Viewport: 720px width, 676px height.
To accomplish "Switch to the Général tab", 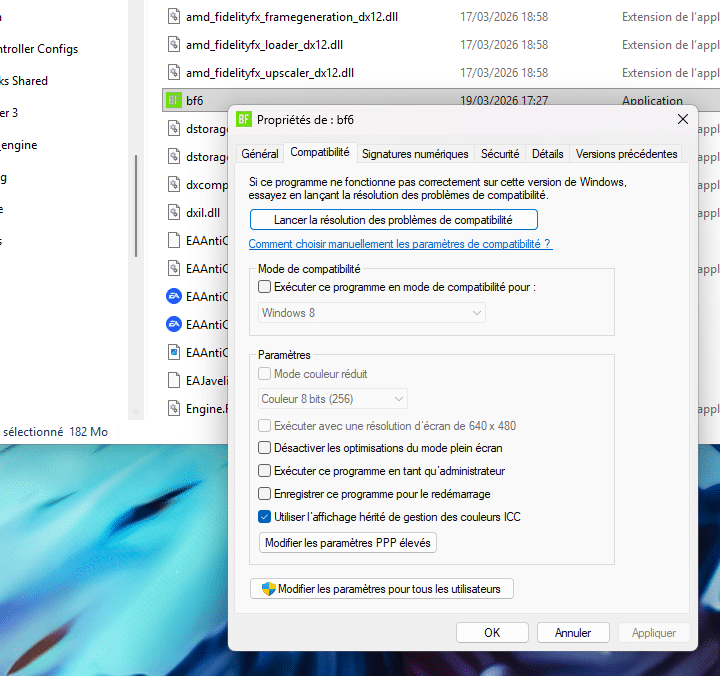I will (260, 154).
